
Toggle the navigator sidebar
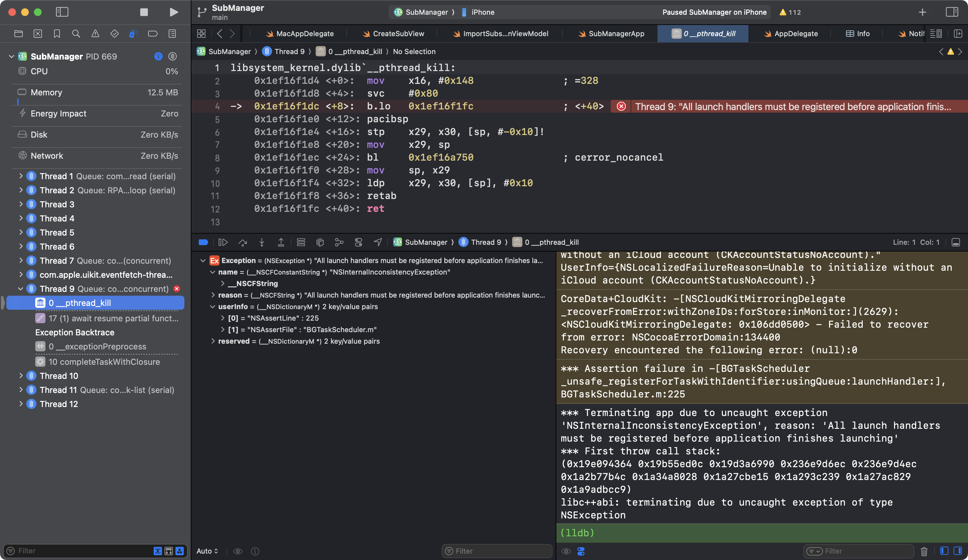(x=62, y=12)
